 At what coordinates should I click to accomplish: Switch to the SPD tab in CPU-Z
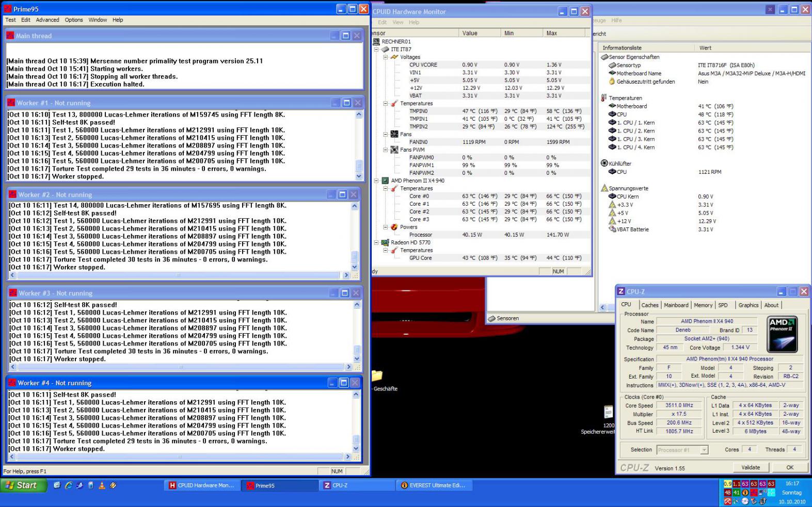[x=723, y=305]
